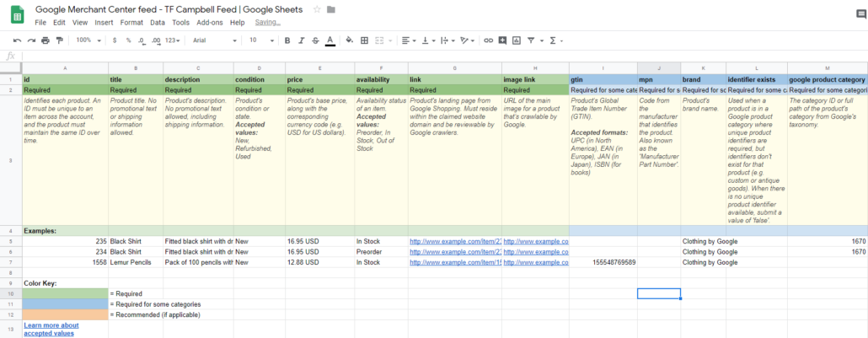The width and height of the screenshot is (868, 338).
Task: Open the functions sigma menu
Action: 553,40
